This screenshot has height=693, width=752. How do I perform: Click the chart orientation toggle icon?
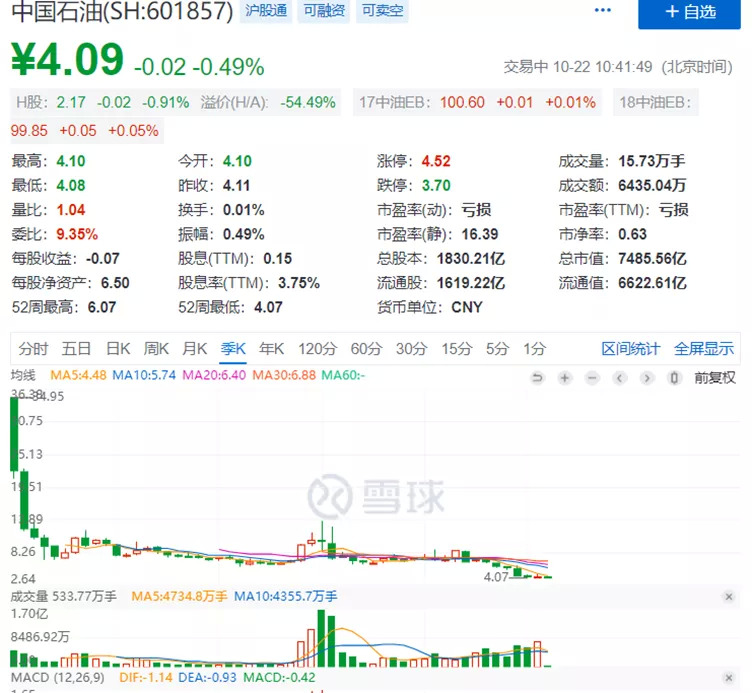click(674, 378)
